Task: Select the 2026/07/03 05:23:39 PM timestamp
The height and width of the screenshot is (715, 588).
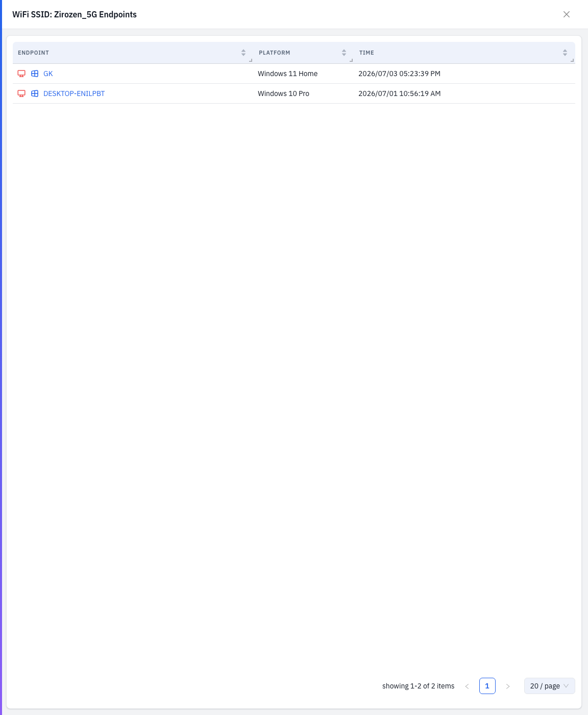Action: point(400,74)
